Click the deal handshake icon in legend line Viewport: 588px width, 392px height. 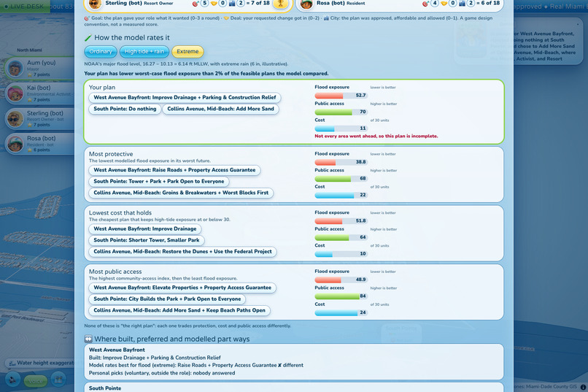pyautogui.click(x=226, y=18)
